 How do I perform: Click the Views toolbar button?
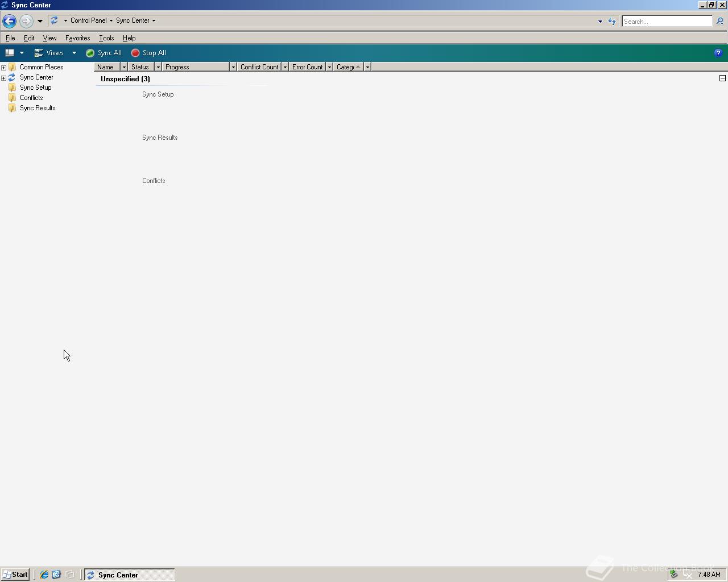[x=49, y=53]
